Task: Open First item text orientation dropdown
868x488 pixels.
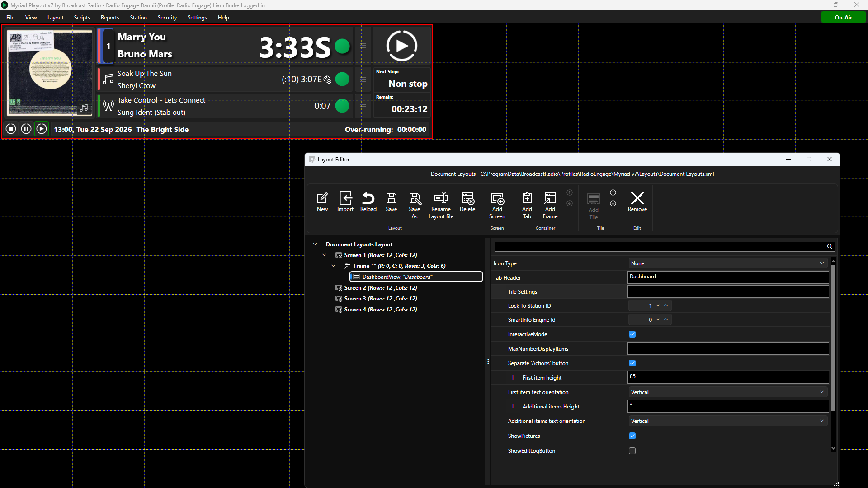Action: click(728, 392)
